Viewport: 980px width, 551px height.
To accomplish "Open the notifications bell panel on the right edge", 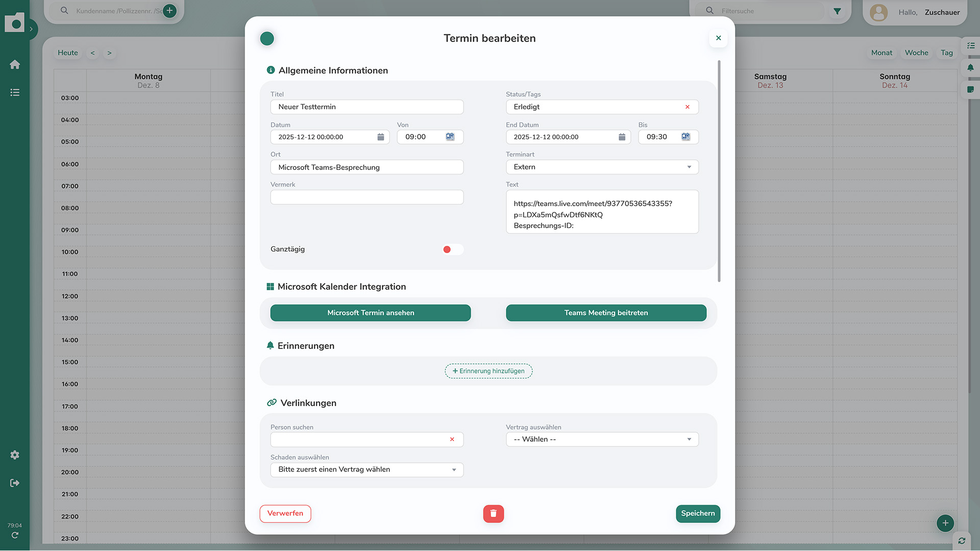I will [x=971, y=67].
